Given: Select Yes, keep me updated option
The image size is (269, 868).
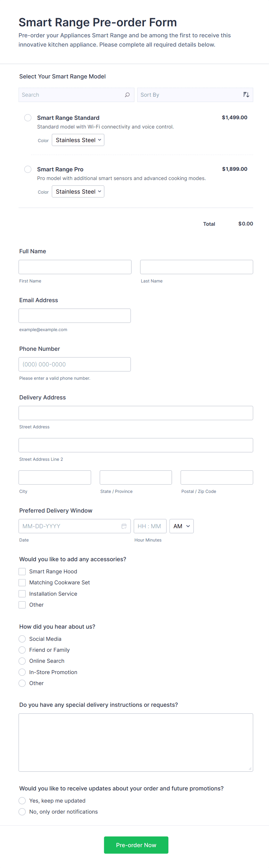Looking at the screenshot, I should click(x=22, y=801).
